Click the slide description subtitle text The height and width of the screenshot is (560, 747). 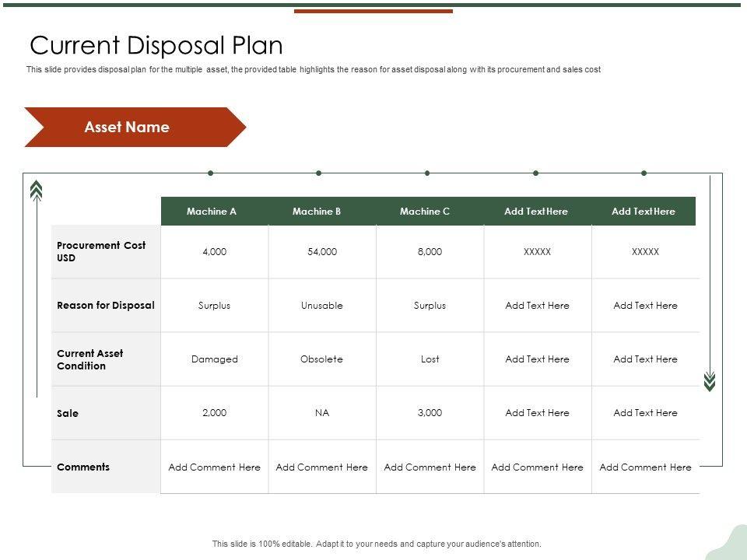(313, 70)
